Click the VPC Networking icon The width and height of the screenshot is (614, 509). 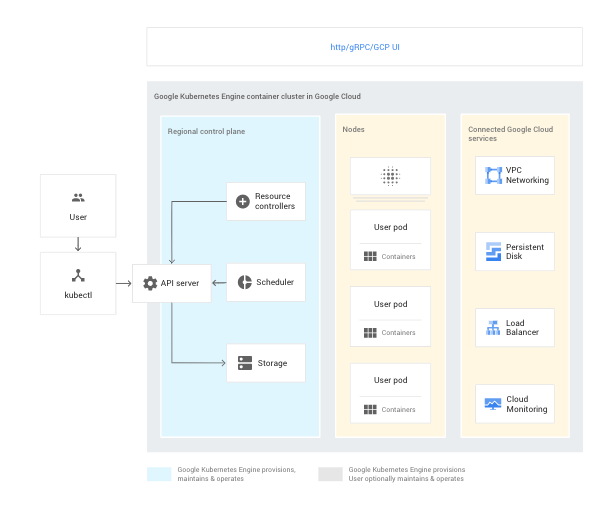(x=493, y=175)
